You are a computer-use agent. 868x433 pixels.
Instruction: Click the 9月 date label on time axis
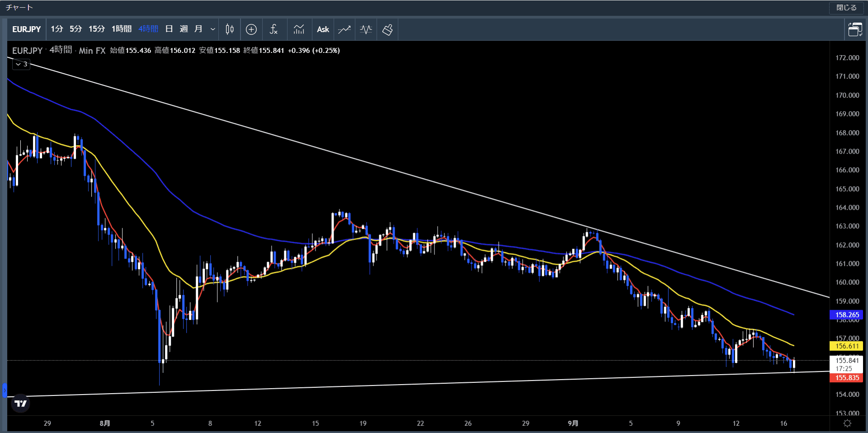(x=573, y=423)
